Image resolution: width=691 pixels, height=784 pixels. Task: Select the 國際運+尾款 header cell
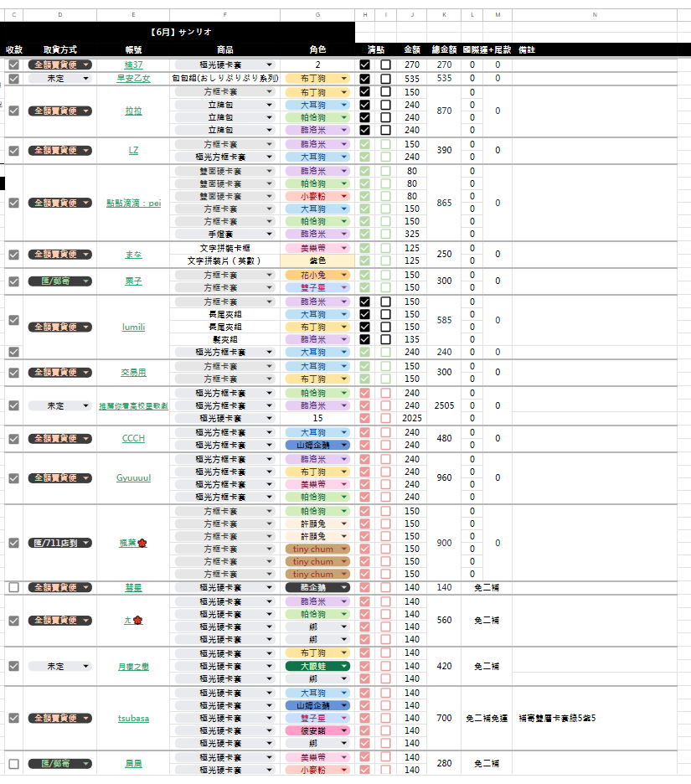pos(487,49)
